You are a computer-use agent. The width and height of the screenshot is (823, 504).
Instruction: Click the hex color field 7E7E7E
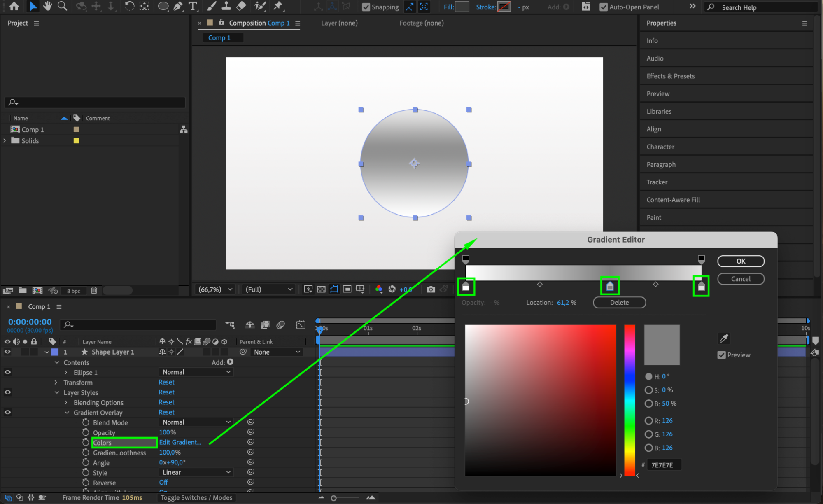point(663,465)
